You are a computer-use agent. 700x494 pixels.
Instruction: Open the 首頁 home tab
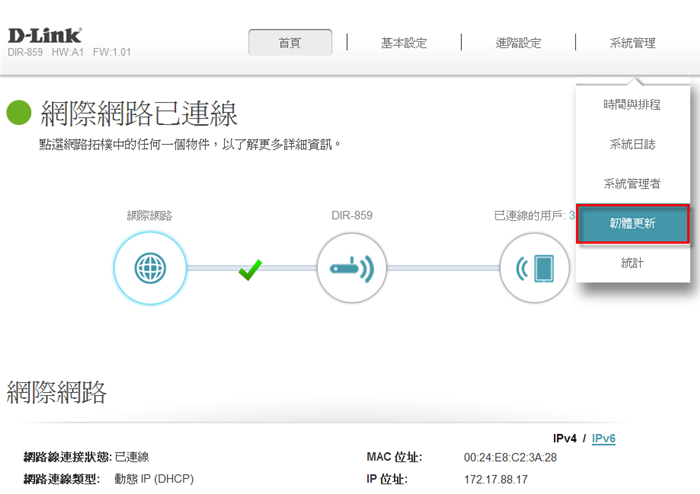[290, 43]
